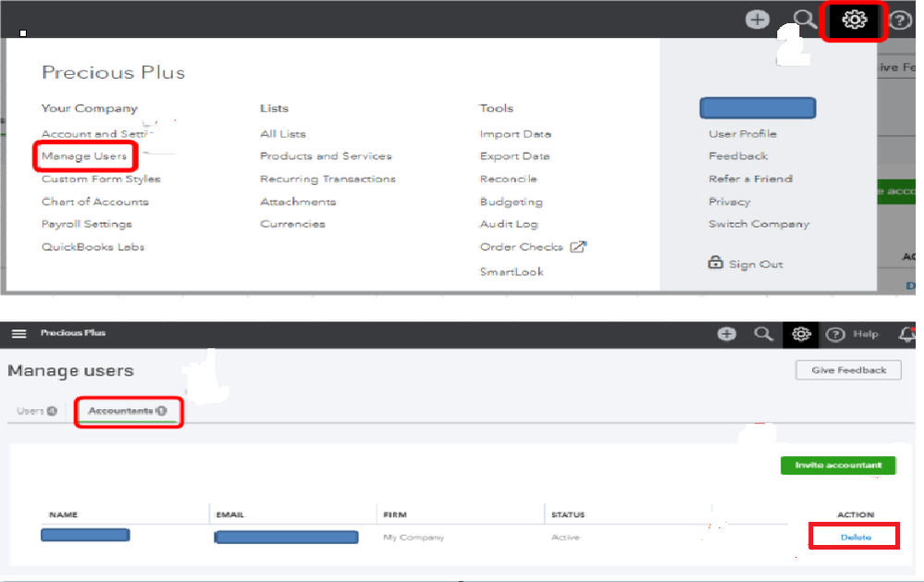Open Budgeting tool
924x582 pixels.
click(511, 202)
